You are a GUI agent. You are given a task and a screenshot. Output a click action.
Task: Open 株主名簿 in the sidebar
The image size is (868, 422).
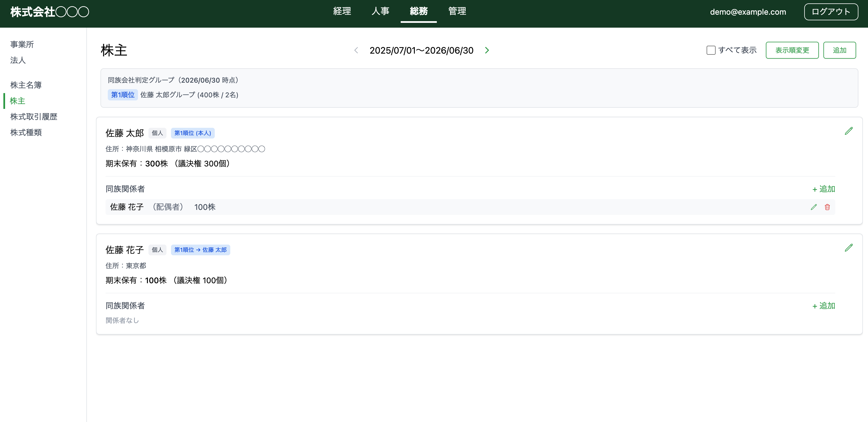[26, 85]
